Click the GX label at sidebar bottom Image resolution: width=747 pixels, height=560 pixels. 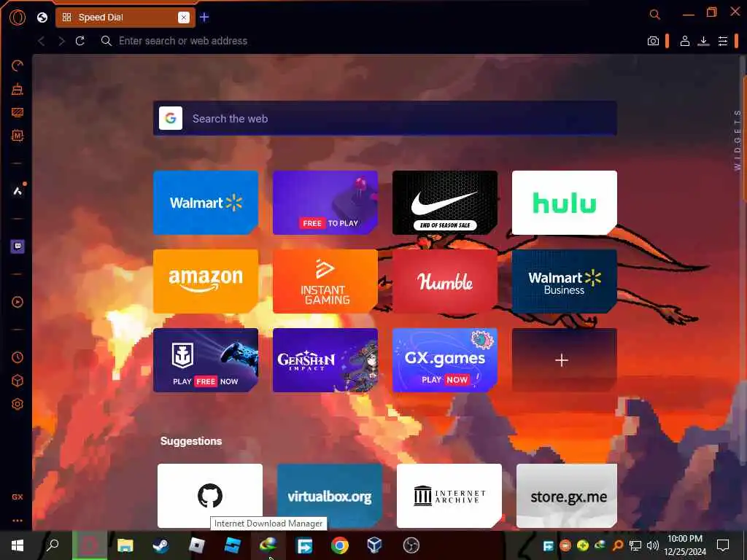pos(18,497)
